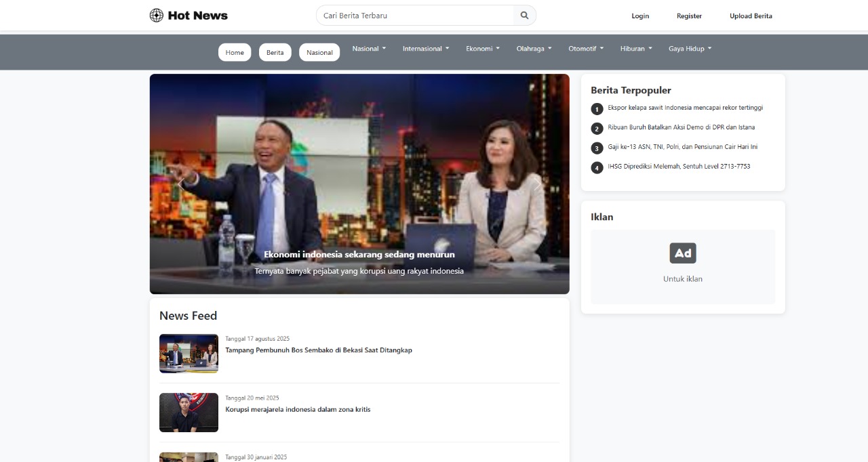Click number 3 badge in Berita Terpopuler

[597, 148]
